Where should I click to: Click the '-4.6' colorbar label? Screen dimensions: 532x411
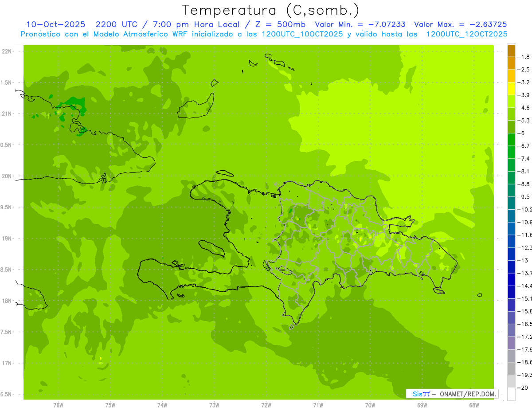(524, 108)
